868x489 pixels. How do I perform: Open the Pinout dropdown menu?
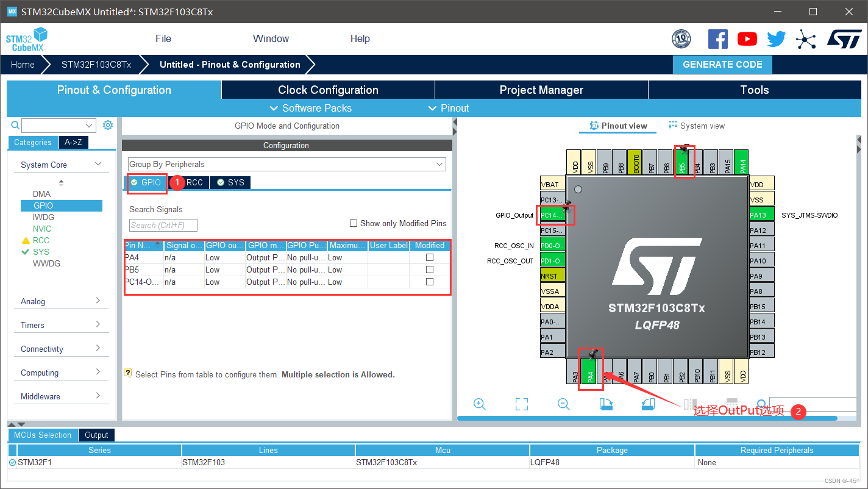pyautogui.click(x=449, y=108)
